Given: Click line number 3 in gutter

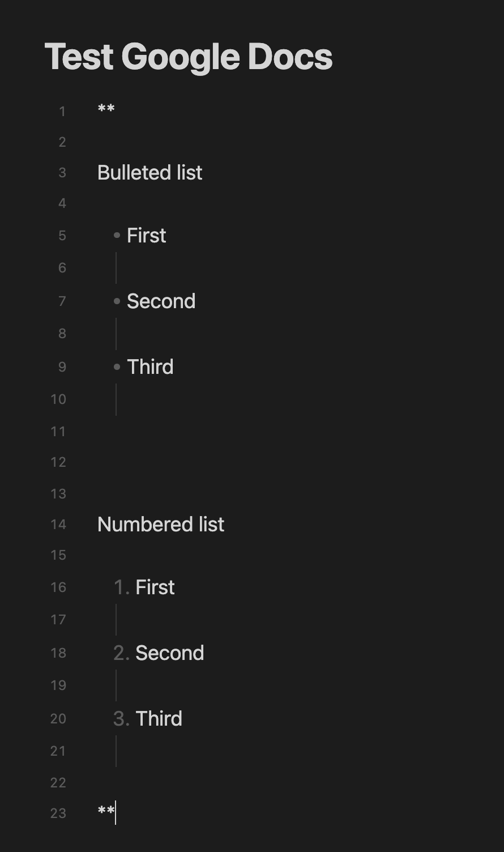Looking at the screenshot, I should click(62, 172).
